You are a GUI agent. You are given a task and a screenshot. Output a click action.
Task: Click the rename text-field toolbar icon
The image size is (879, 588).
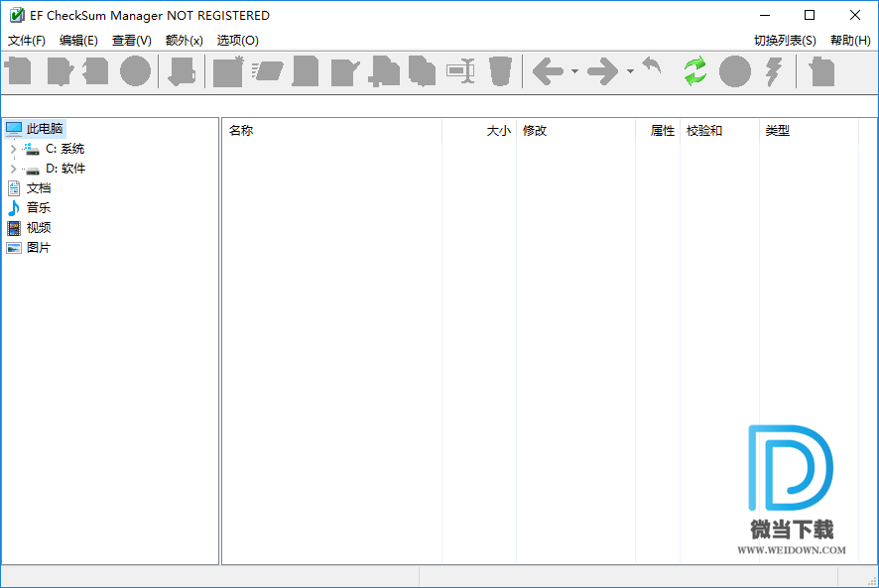click(460, 71)
